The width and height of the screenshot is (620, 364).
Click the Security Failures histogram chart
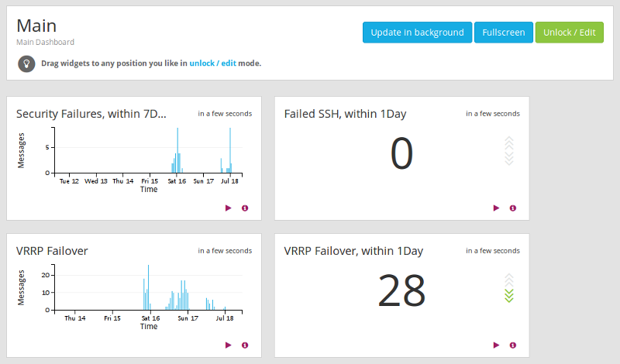[147, 151]
